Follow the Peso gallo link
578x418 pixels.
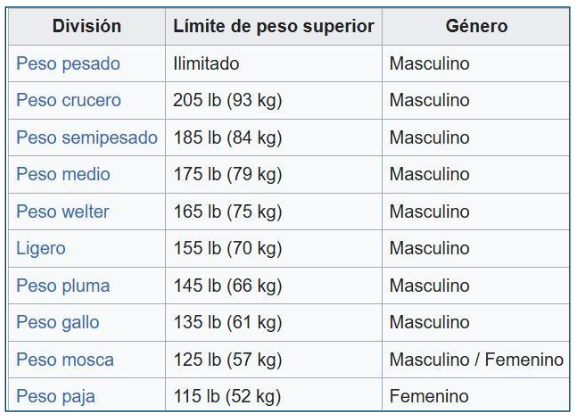click(58, 323)
